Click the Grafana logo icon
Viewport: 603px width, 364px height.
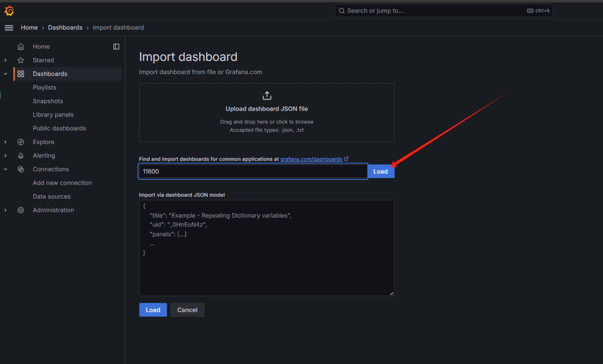9,11
